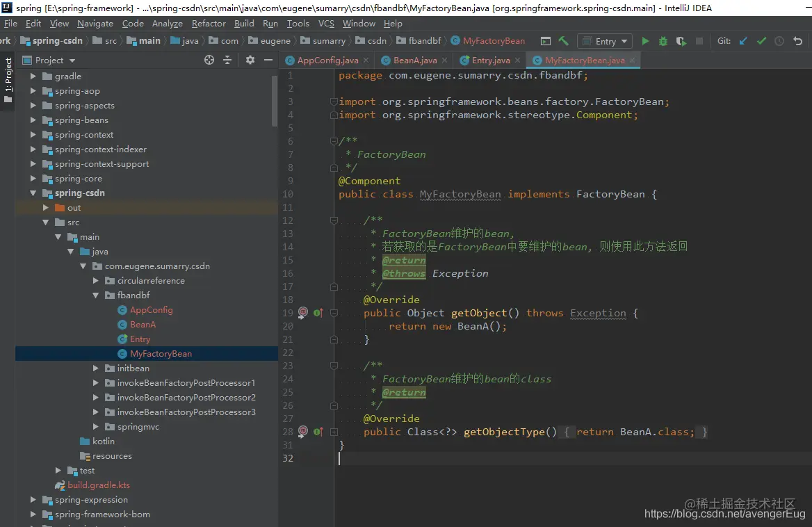Debug the Entry configuration
The height and width of the screenshot is (527, 812).
pyautogui.click(x=663, y=41)
